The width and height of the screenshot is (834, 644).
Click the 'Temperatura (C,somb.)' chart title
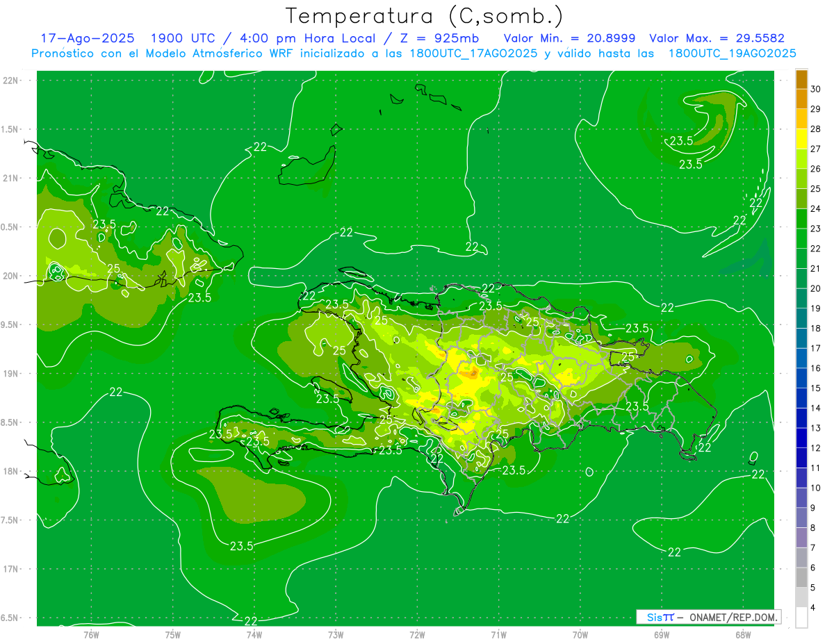(x=424, y=16)
